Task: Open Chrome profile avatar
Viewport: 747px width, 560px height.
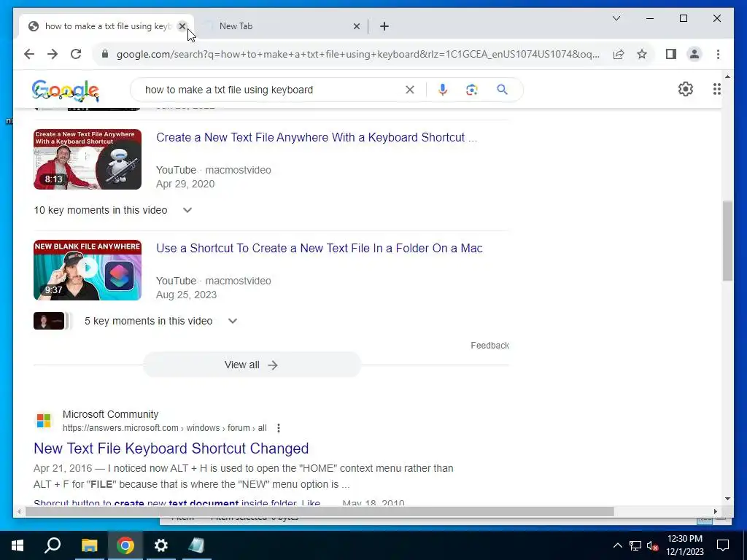Action: click(x=694, y=54)
